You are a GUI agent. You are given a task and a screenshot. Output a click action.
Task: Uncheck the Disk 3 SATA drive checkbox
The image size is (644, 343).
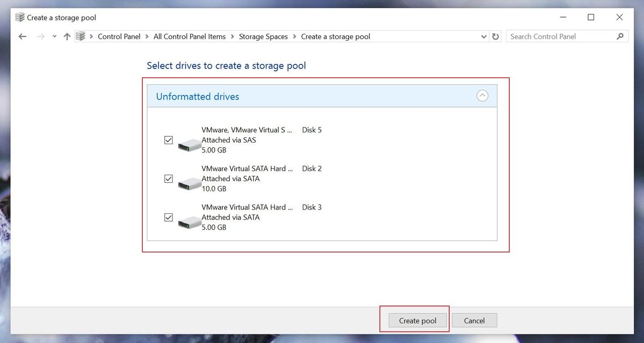click(x=168, y=217)
